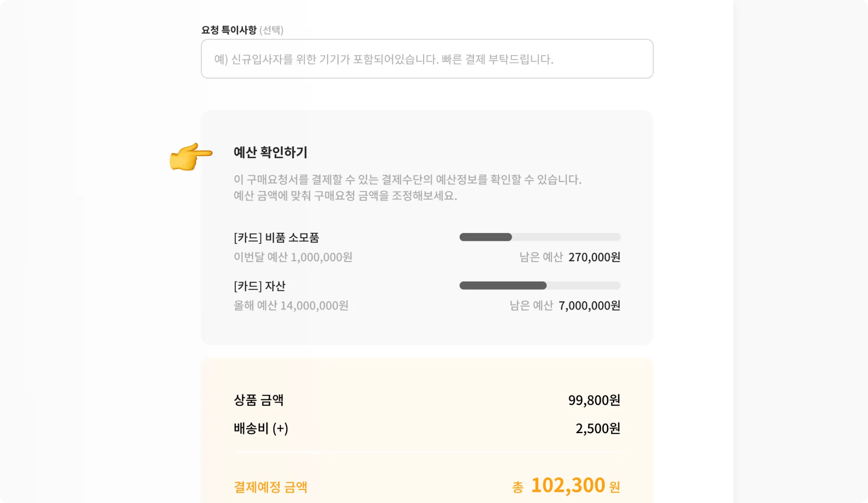The width and height of the screenshot is (868, 503).
Task: Click the 올해 예산 14,000,000원 text
Action: click(x=291, y=306)
